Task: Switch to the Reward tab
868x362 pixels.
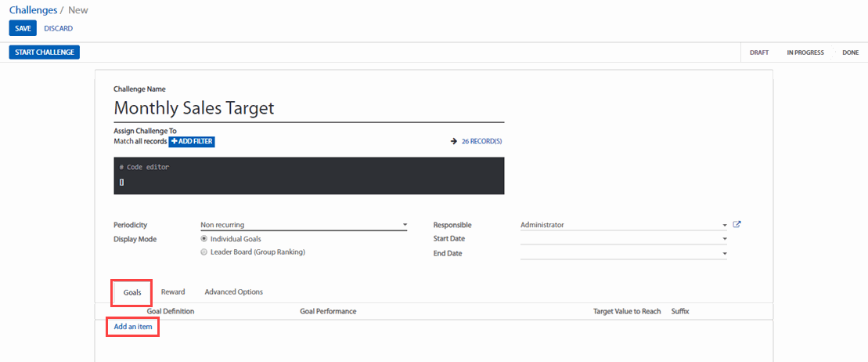Action: [x=173, y=292]
